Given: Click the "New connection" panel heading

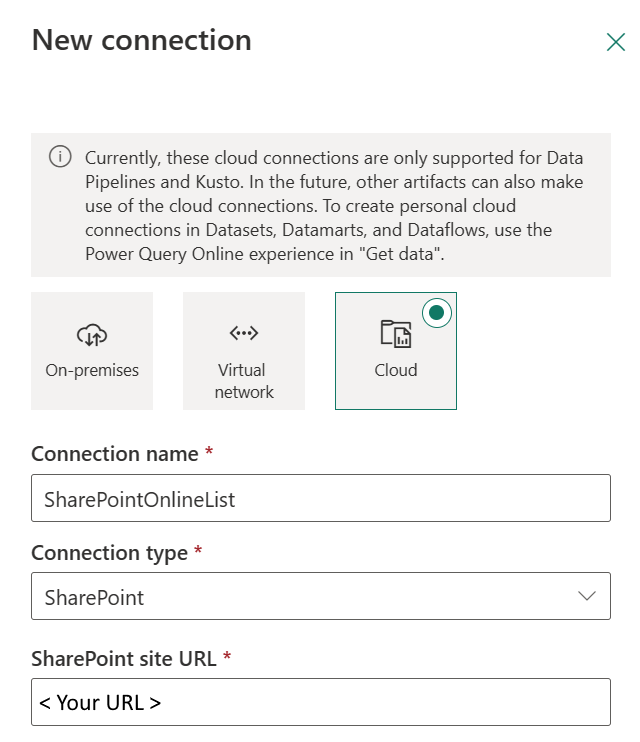Looking at the screenshot, I should (142, 41).
